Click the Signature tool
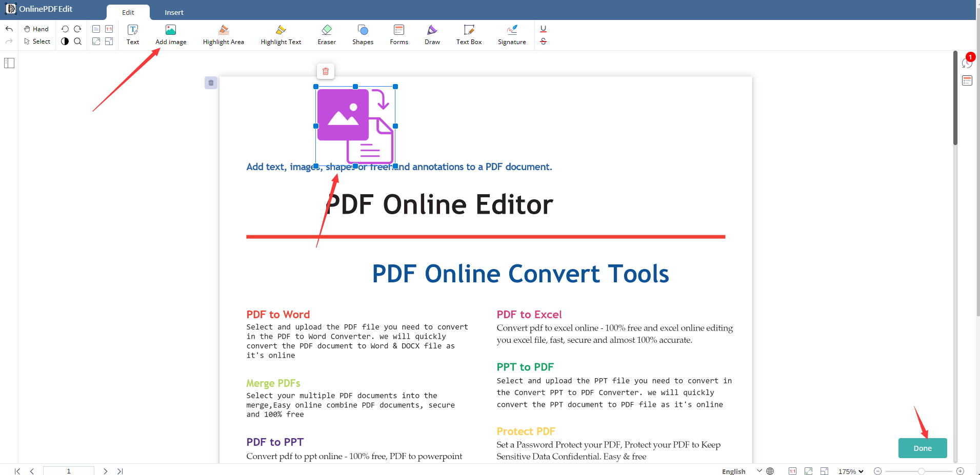Screen dimensions: 980x475 click(511, 35)
